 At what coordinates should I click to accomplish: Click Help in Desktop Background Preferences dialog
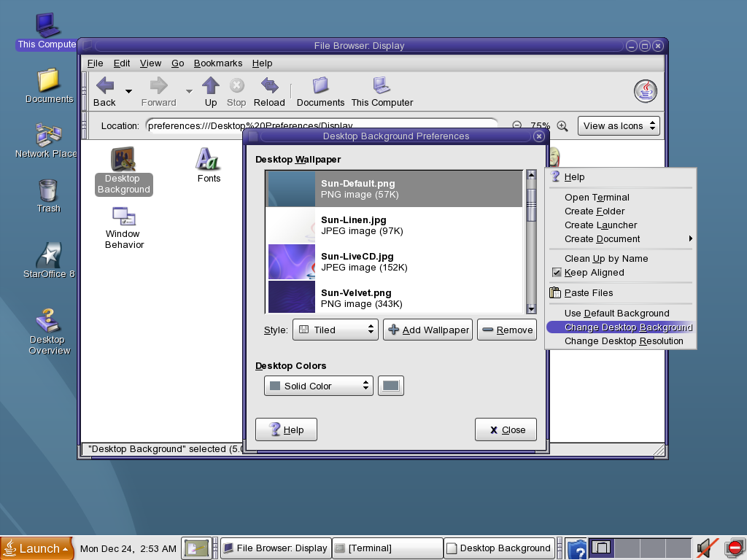(x=286, y=429)
